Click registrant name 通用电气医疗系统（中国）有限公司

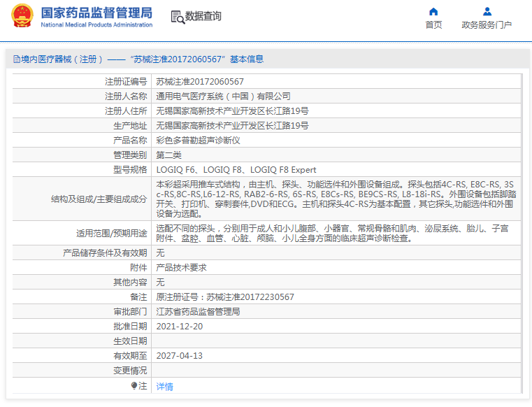click(223, 97)
